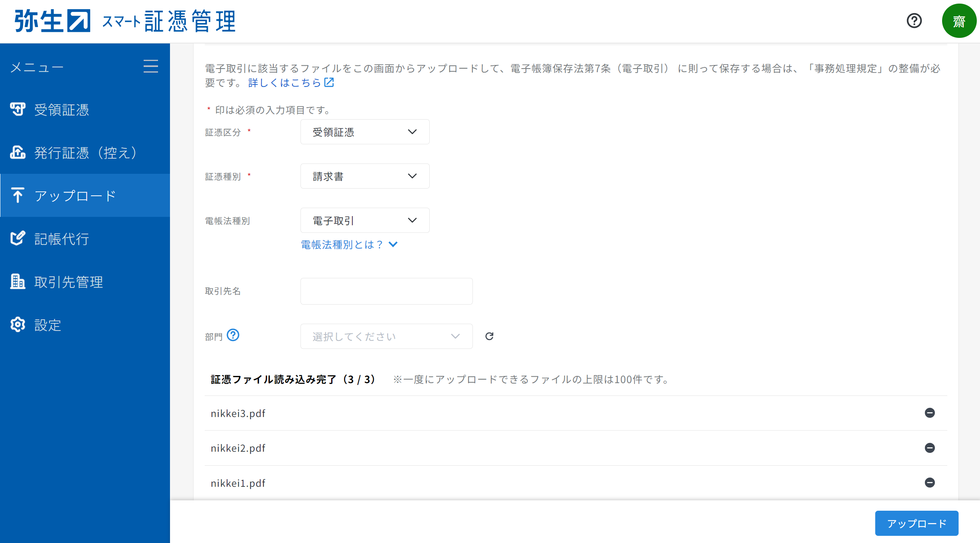Open the help question mark icon

click(x=914, y=21)
